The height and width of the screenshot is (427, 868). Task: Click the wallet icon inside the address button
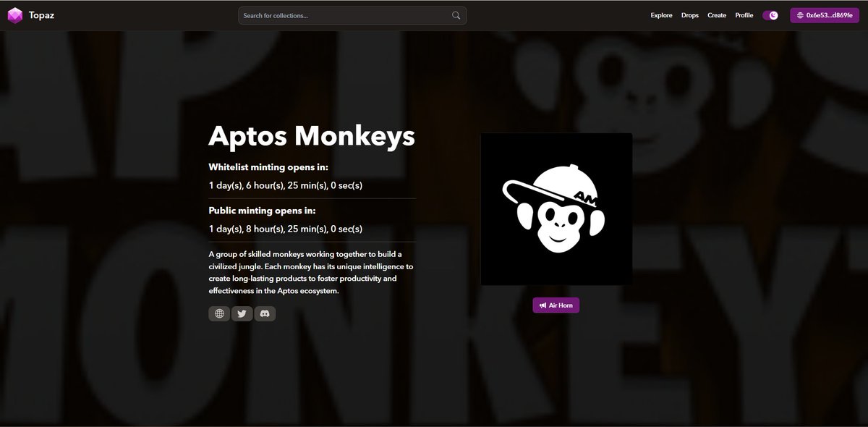801,14
